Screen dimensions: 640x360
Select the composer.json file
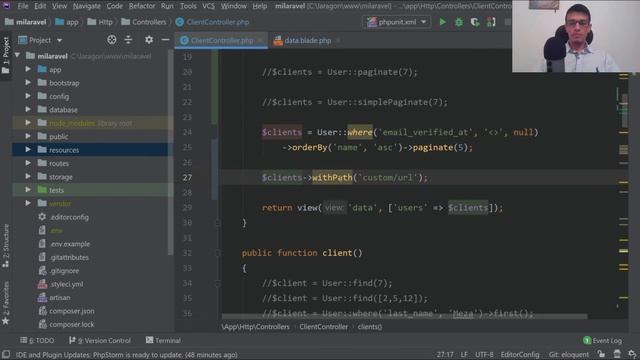[x=71, y=311]
